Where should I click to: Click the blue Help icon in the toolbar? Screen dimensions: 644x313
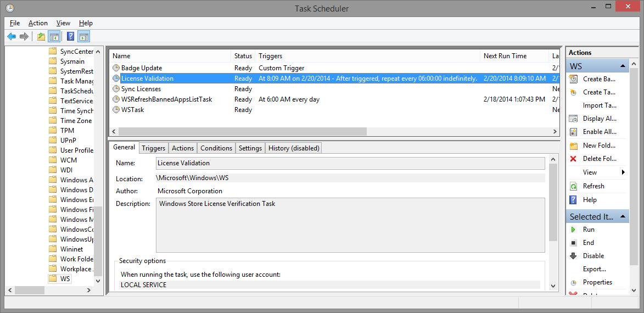[70, 37]
